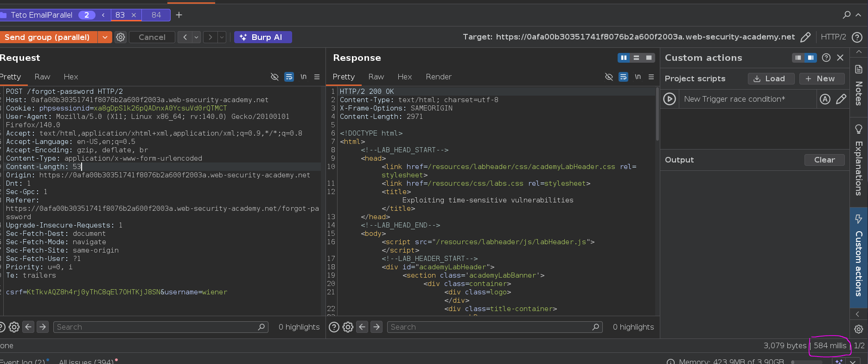Click request search field
The width and height of the screenshot is (868, 364).
pos(161,327)
